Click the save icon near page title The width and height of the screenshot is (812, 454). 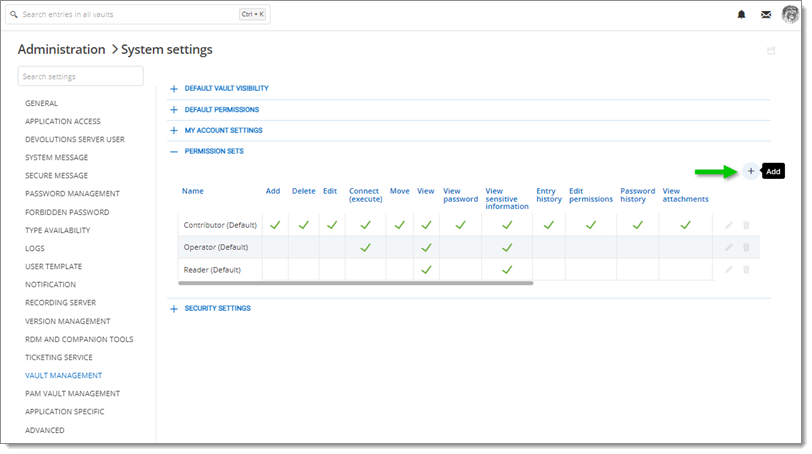point(771,51)
